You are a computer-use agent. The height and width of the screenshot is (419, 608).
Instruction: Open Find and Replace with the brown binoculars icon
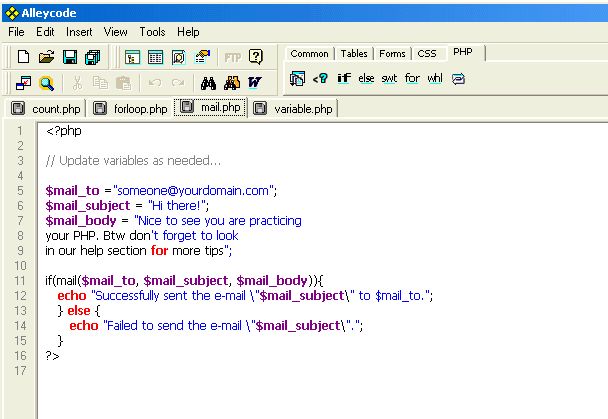(232, 83)
